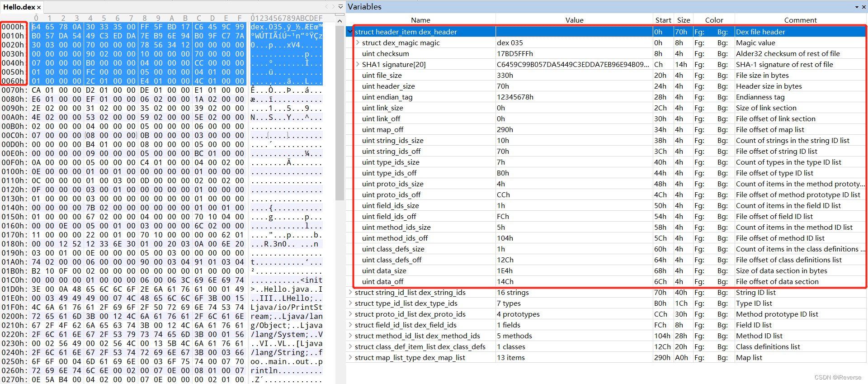Expand struct proto_id_list dex_proto_ids
The height and width of the screenshot is (384, 868).
(350, 314)
